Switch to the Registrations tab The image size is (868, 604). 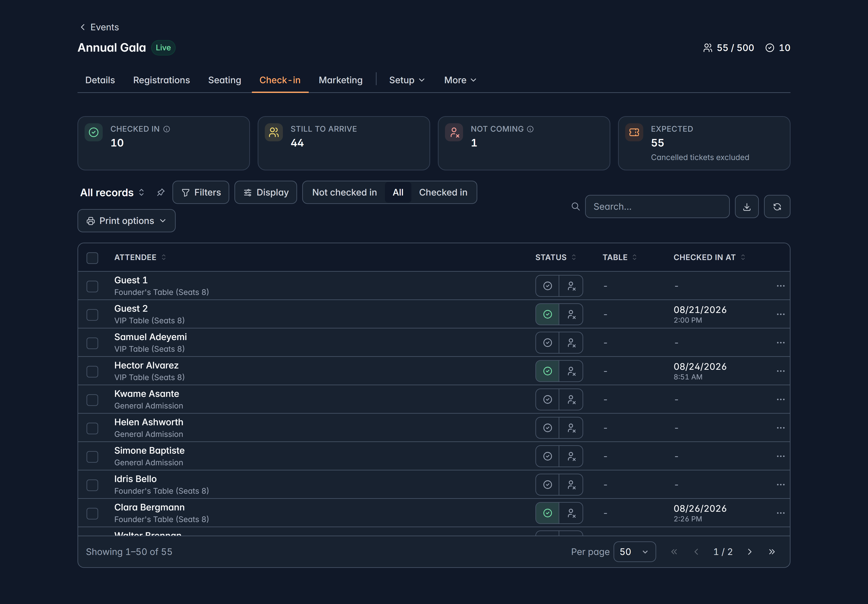coord(161,80)
